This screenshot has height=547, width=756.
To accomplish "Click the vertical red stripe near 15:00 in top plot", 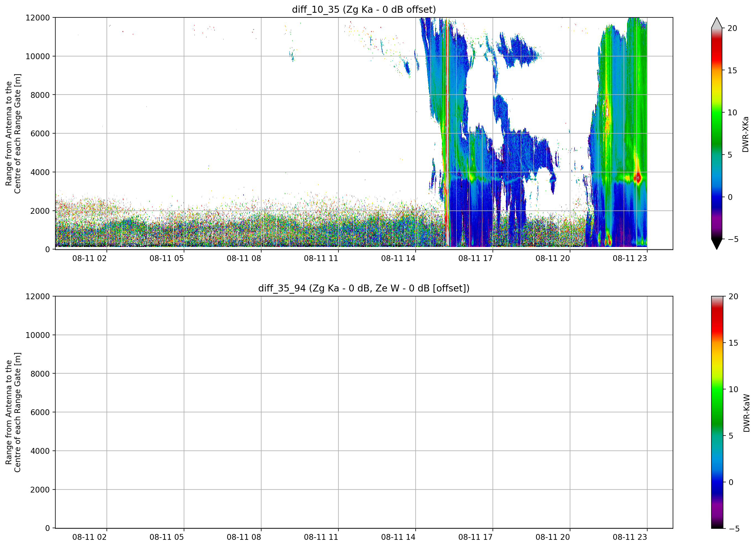I will coord(447,133).
